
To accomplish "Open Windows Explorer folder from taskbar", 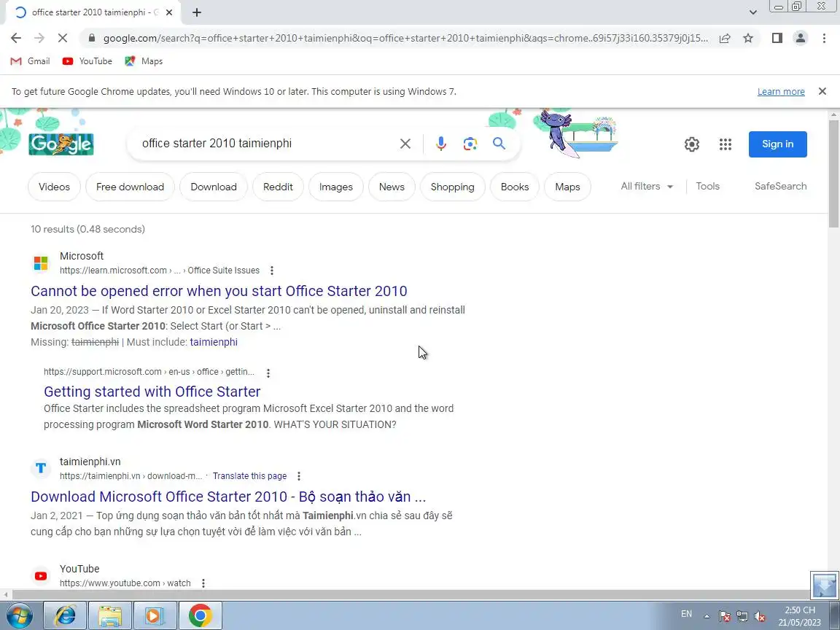I will point(110,615).
